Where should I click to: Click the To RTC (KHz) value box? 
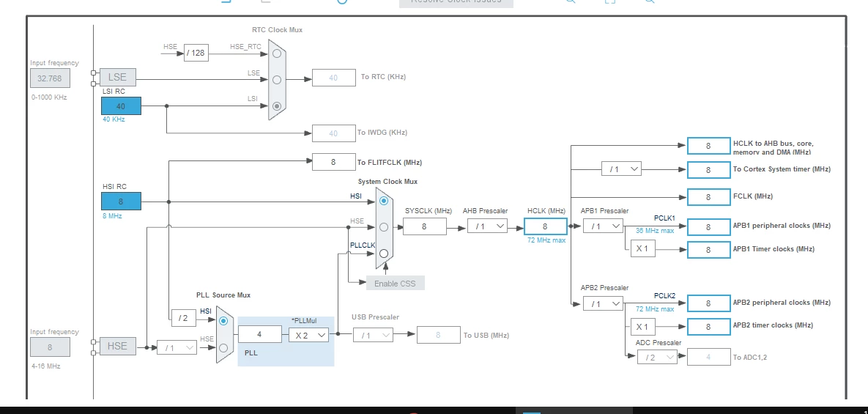(334, 78)
